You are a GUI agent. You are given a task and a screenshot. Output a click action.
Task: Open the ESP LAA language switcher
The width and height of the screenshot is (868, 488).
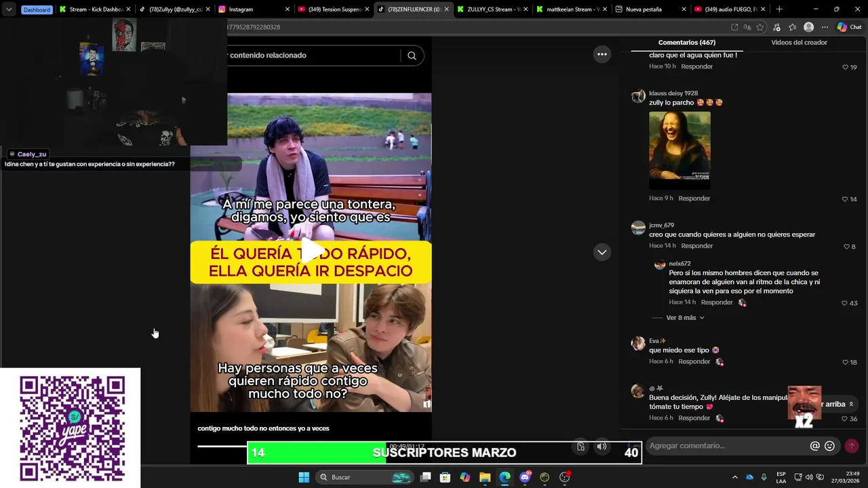click(781, 477)
